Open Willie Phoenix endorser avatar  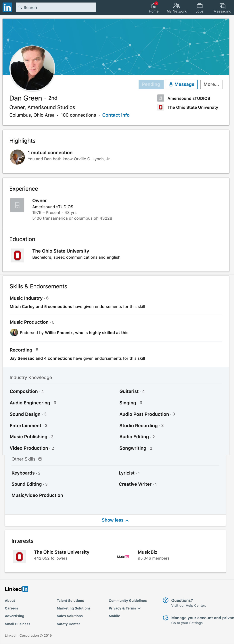click(x=14, y=332)
